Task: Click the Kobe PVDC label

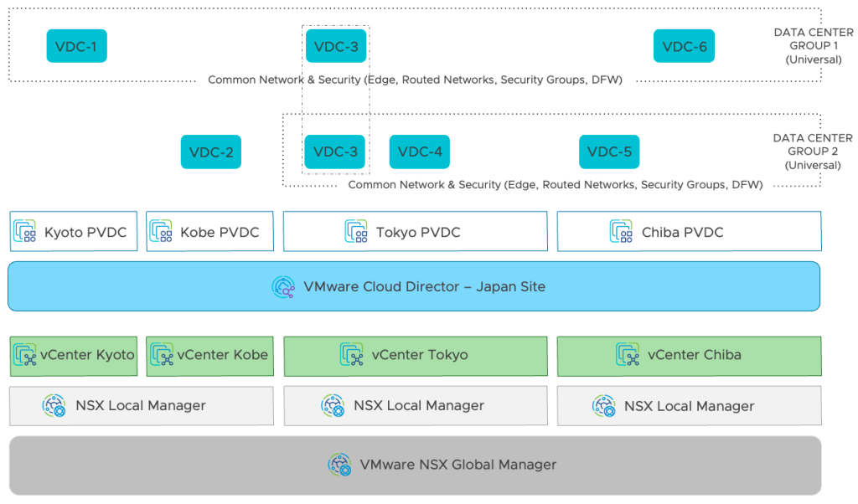Action: (x=220, y=232)
